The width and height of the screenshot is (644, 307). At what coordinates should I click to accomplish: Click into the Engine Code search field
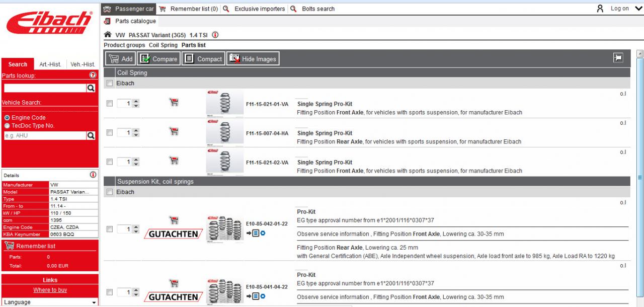click(x=44, y=136)
